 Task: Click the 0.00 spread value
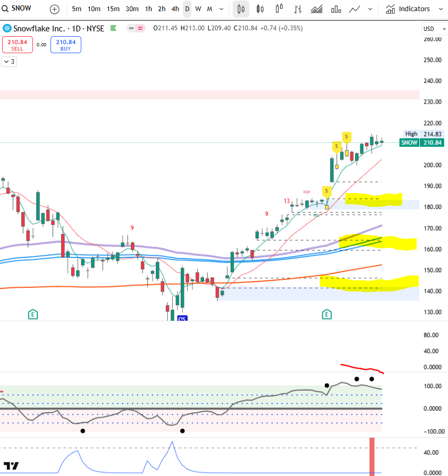pyautogui.click(x=41, y=45)
